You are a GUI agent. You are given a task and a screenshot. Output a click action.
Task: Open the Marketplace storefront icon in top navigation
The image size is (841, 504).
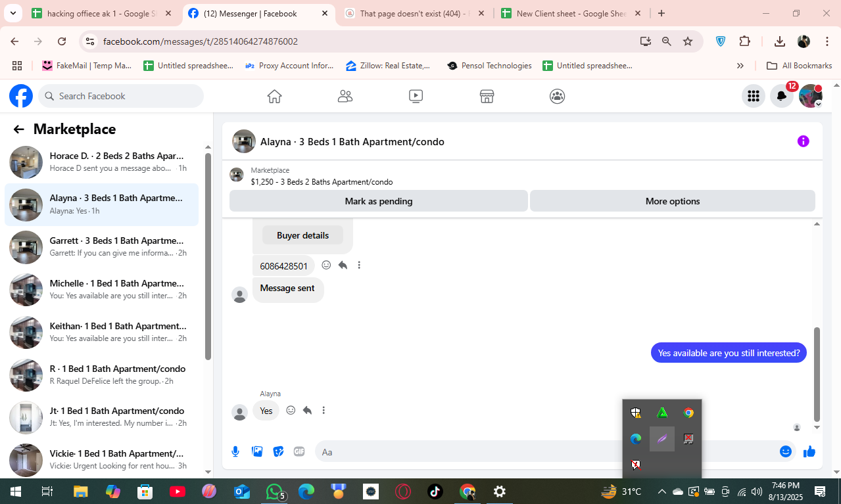click(x=487, y=96)
